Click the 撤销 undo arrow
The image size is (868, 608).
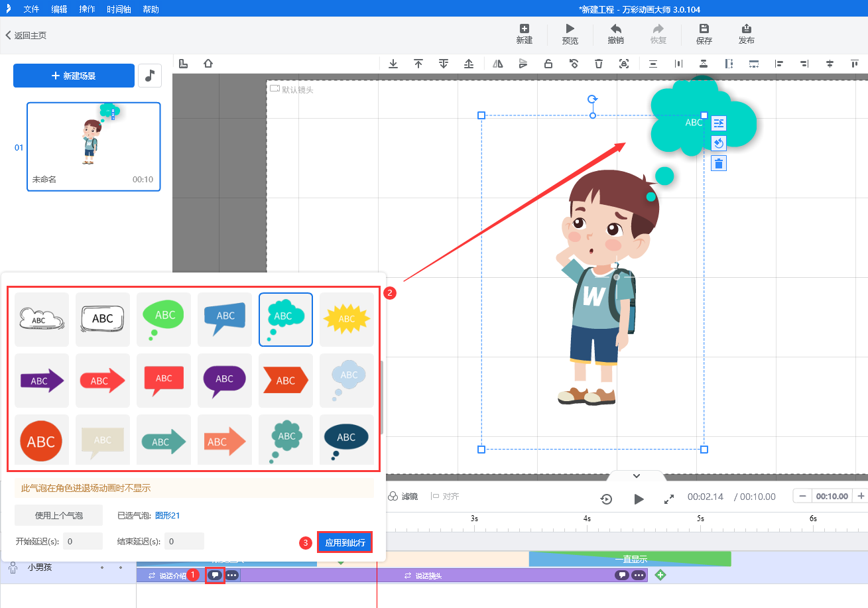click(615, 29)
